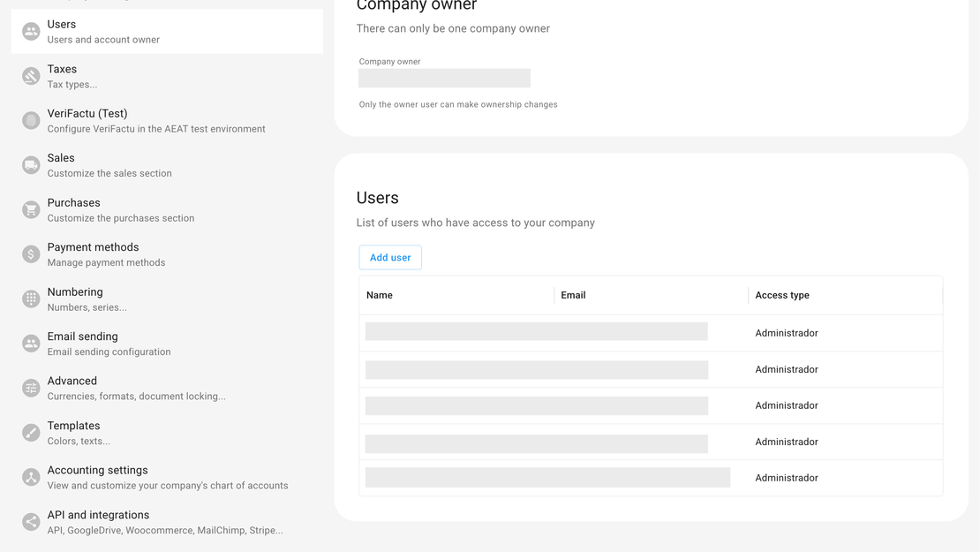Click the Numbering keypad icon
The height and width of the screenshot is (552, 980).
[x=31, y=299]
